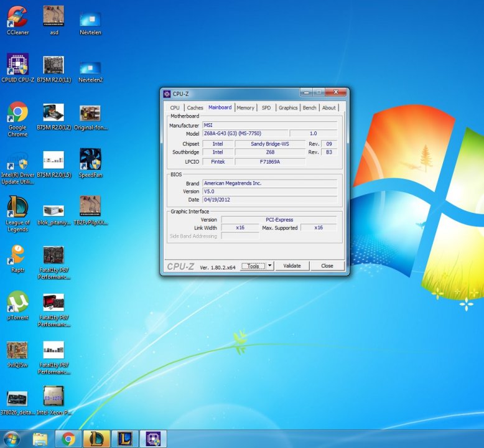
Task: Launch the µTorrent desktop icon
Action: tap(17, 302)
